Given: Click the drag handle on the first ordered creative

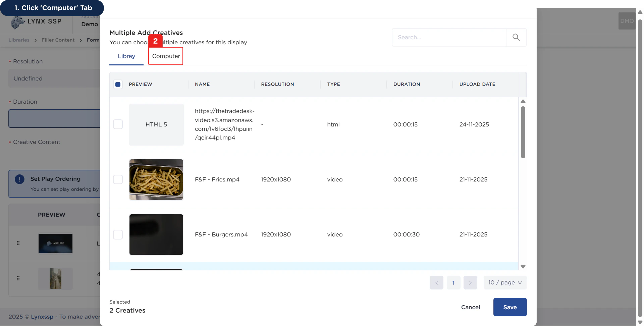Looking at the screenshot, I should click(x=18, y=243).
